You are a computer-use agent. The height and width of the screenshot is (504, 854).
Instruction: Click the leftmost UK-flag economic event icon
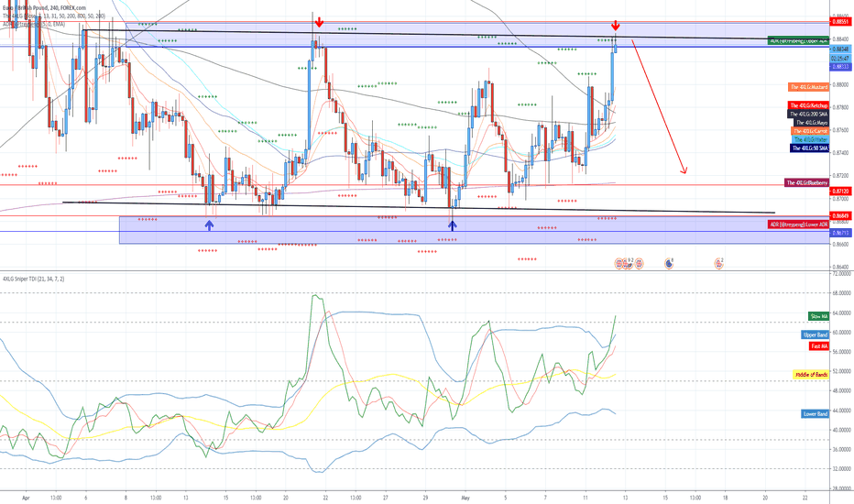point(619,264)
